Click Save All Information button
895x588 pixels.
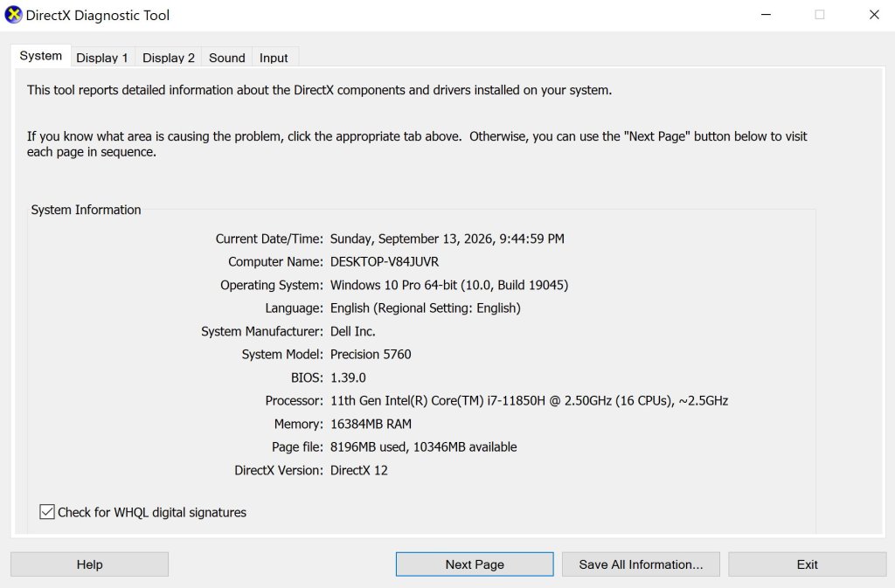click(641, 564)
